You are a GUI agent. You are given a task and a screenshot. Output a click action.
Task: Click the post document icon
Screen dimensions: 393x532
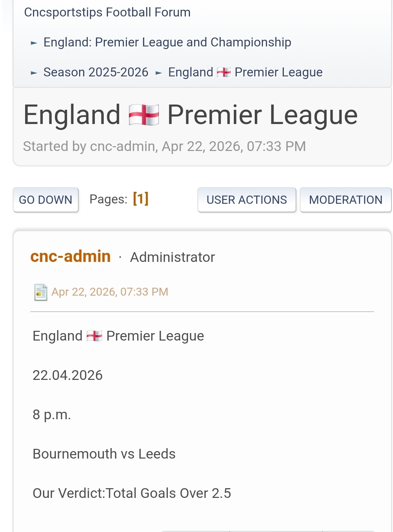[x=40, y=292]
